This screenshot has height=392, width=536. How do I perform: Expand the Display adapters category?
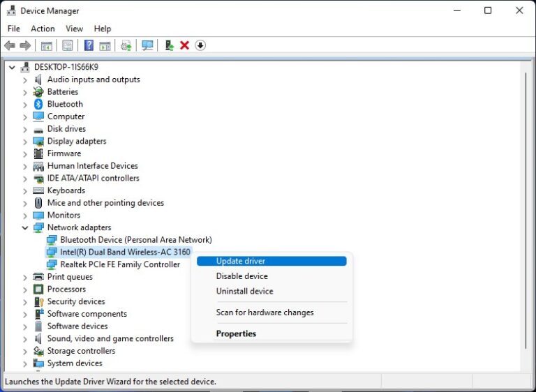[x=25, y=142]
